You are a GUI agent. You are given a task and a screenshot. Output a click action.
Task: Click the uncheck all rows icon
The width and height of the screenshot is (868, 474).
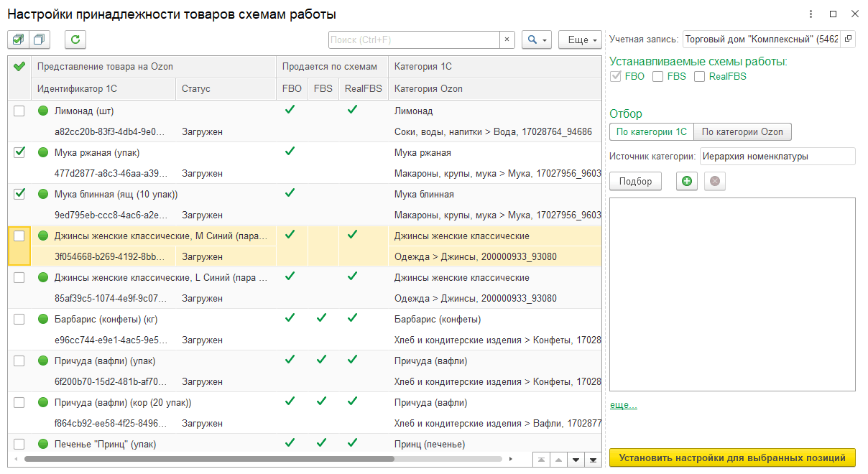pyautogui.click(x=40, y=39)
